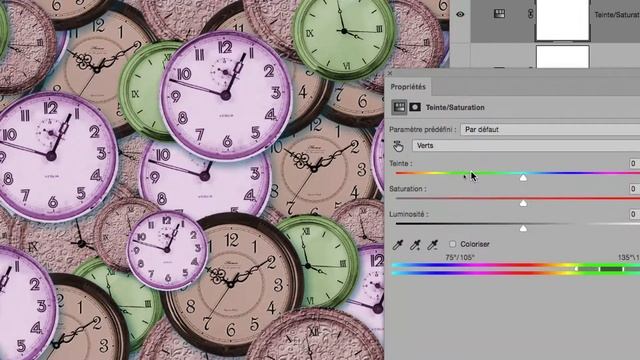Click the adjustment layer icon in Layers panel
Image resolution: width=640 pixels, height=360 pixels.
point(499,14)
